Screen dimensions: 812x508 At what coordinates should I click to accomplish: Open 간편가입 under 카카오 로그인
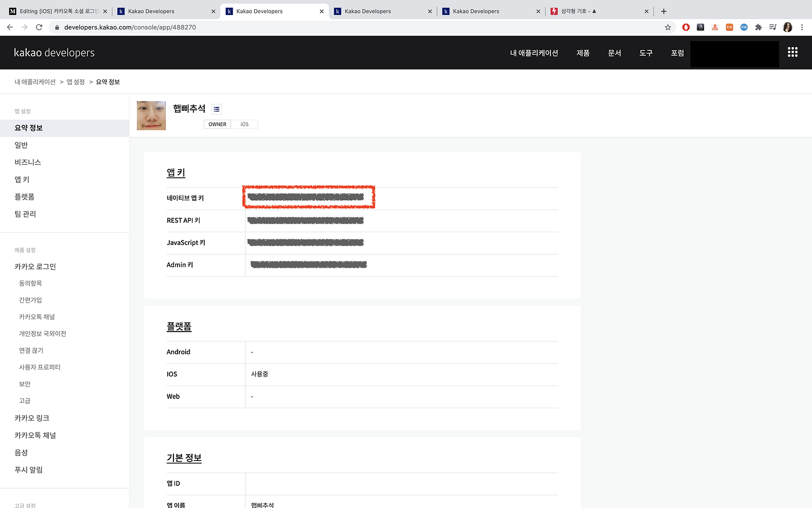point(31,300)
